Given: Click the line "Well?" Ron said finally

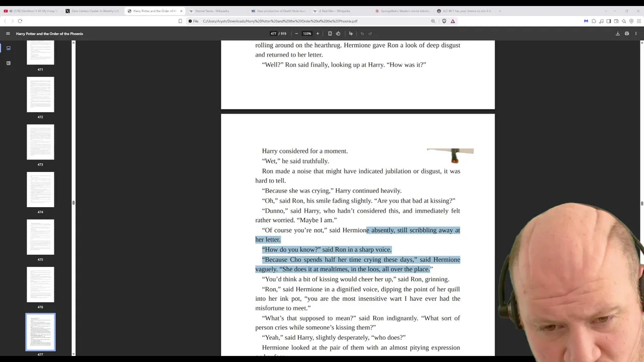Looking at the screenshot, I should tap(344, 65).
